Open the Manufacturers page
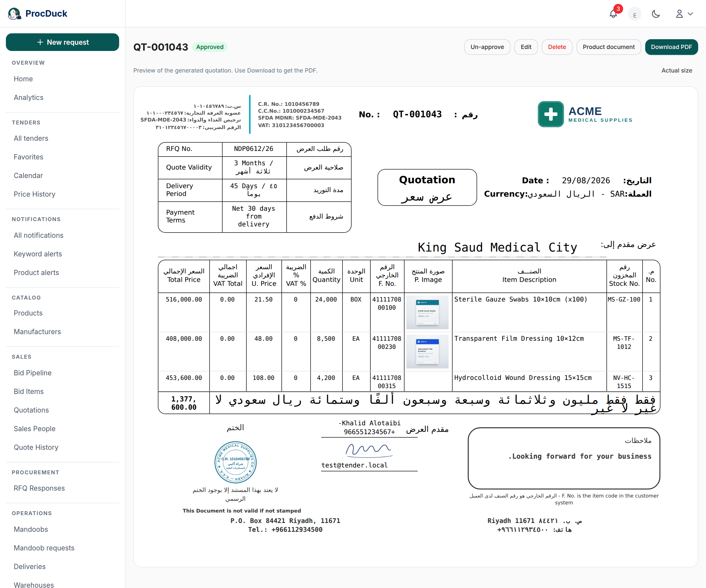Viewport: 706px width, 588px height. click(x=37, y=332)
